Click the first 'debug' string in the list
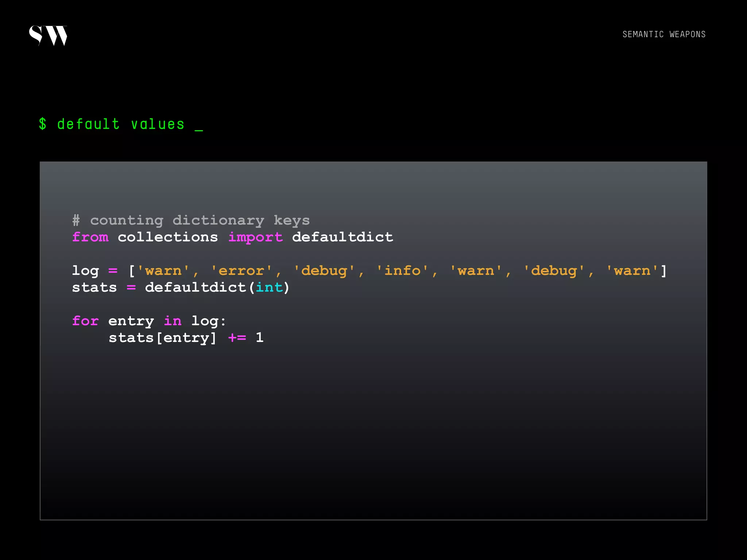This screenshot has height=560, width=747. coord(324,271)
